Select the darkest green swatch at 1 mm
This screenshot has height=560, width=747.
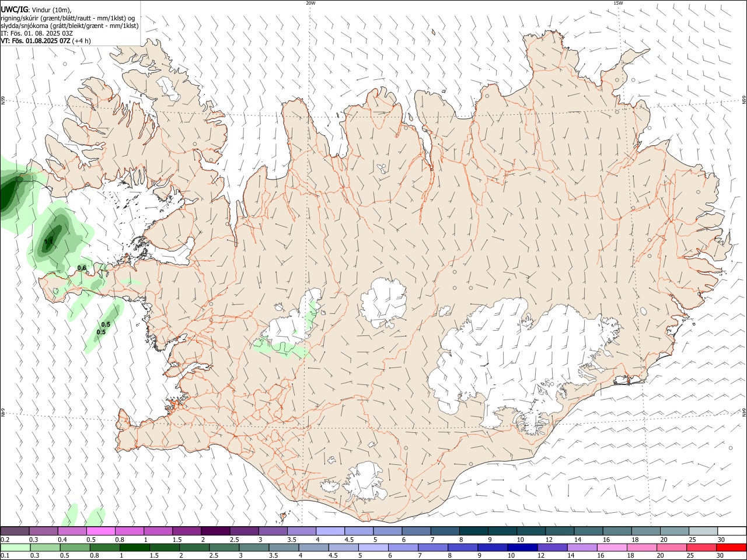pos(134,548)
